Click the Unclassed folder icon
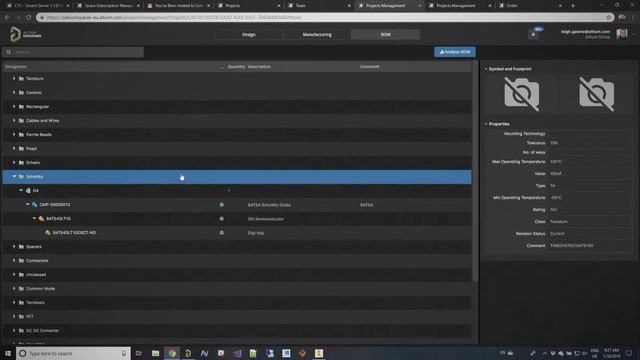The width and height of the screenshot is (640, 360). [21, 275]
